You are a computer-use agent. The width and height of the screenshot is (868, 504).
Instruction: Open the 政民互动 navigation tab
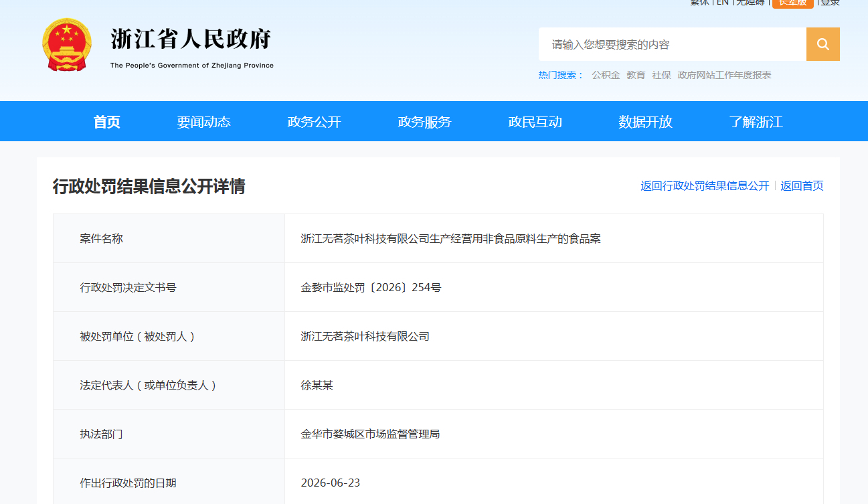pyautogui.click(x=535, y=122)
